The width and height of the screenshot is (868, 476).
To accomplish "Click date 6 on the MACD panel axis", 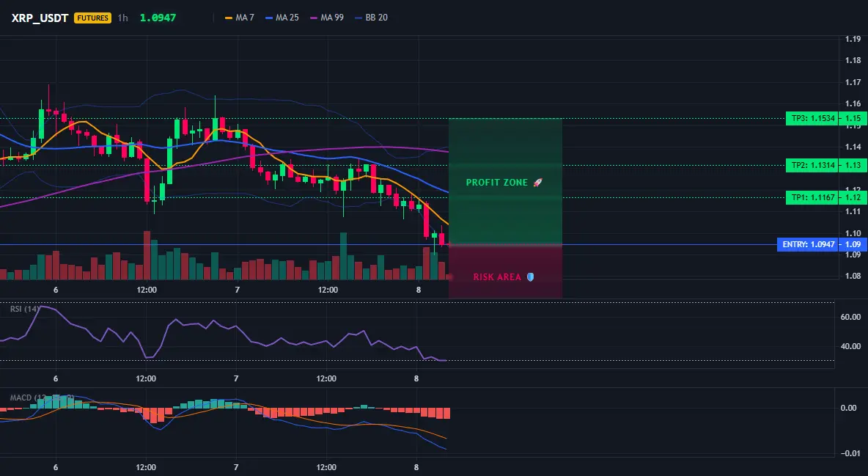I will click(56, 467).
